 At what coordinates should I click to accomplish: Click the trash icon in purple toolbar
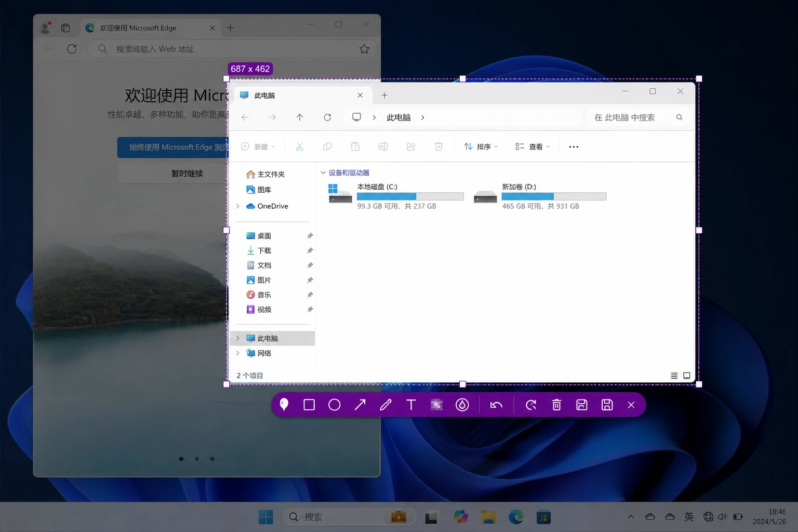point(556,405)
